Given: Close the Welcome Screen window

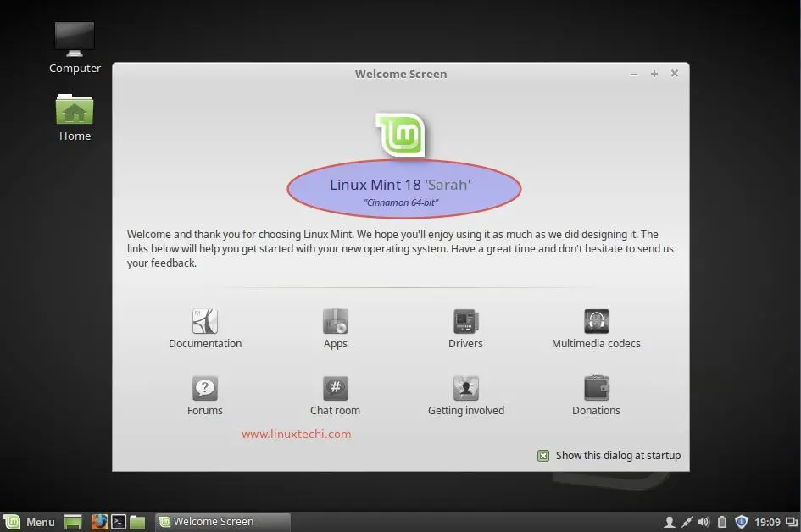Looking at the screenshot, I should (x=675, y=74).
